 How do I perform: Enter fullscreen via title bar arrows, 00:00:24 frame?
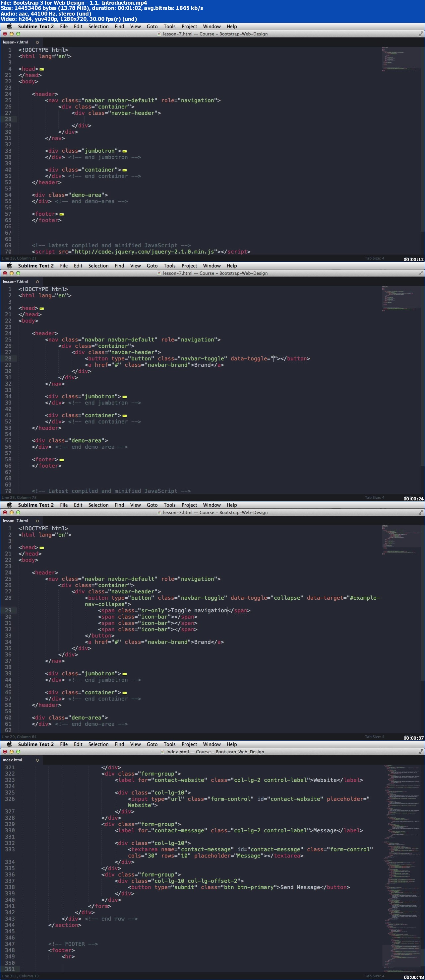coord(420,273)
